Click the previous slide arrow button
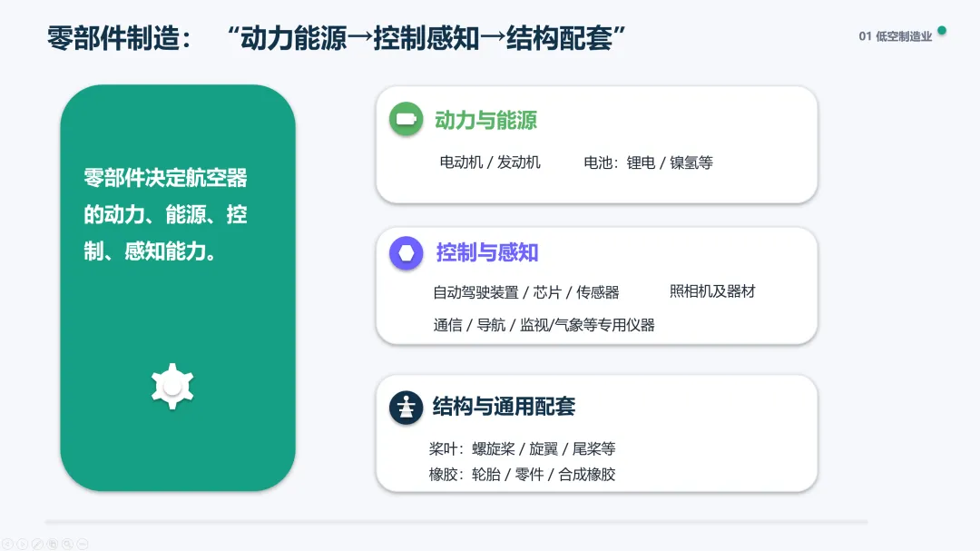 tap(7, 544)
